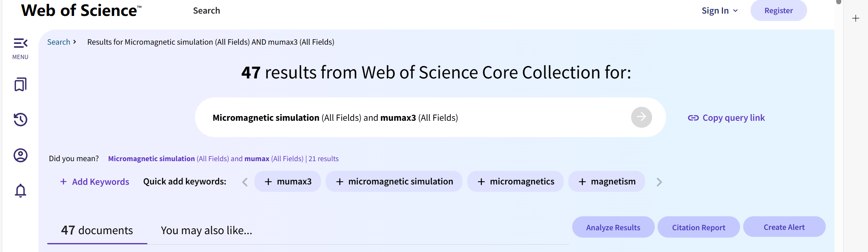Screen dimensions: 868x252
Task: Open the You may also like tab
Action: tap(206, 230)
